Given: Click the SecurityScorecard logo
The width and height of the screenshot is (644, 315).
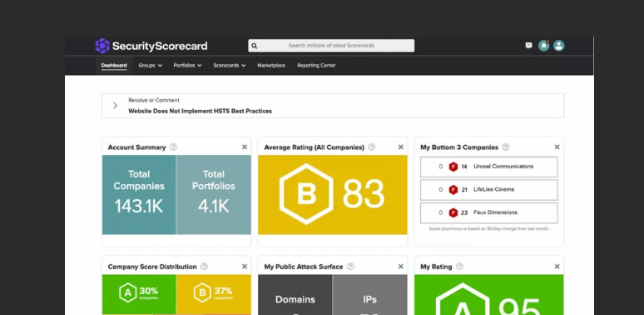Looking at the screenshot, I should click(x=151, y=46).
